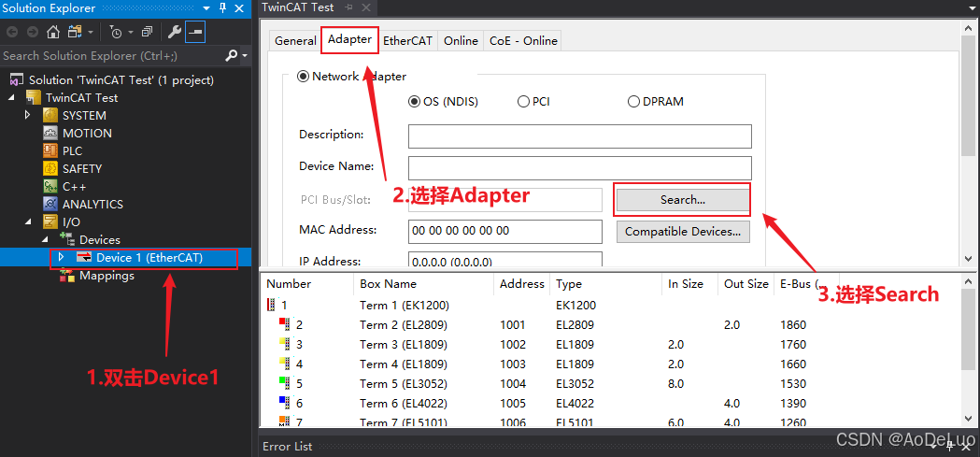Image resolution: width=980 pixels, height=457 pixels.
Task: Collapse the TwinCAT Test project node
Action: [11, 98]
